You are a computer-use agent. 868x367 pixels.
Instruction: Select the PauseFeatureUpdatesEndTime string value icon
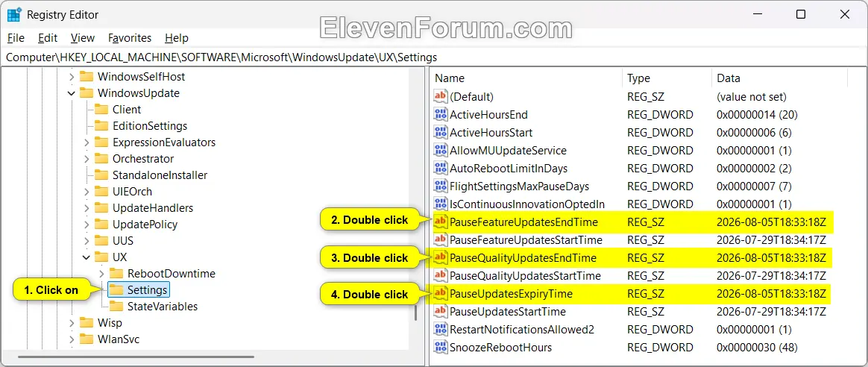pos(441,222)
